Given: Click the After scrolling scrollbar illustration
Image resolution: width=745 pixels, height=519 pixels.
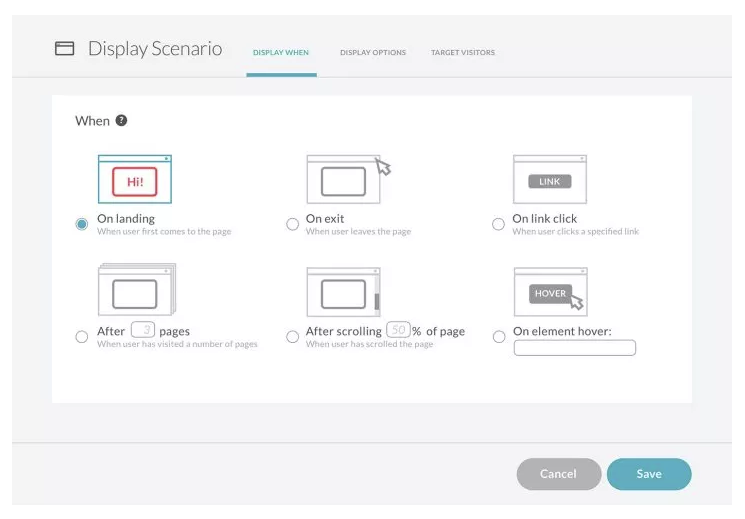Looking at the screenshot, I should click(344, 292).
